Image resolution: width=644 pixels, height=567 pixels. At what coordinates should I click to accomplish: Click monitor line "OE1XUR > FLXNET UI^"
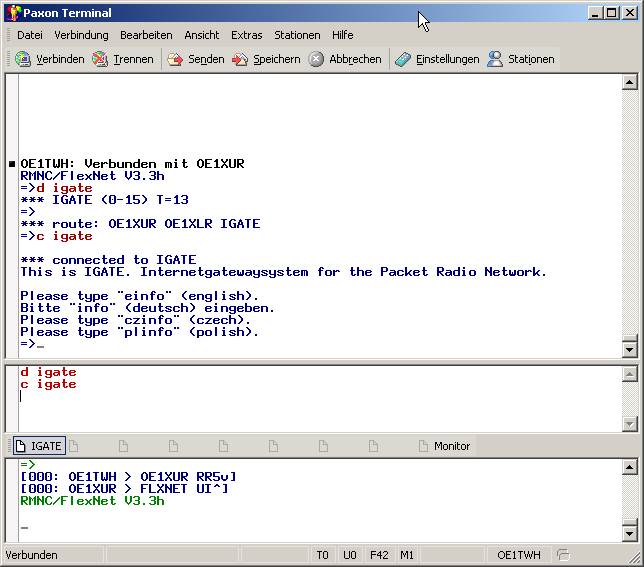coord(124,489)
